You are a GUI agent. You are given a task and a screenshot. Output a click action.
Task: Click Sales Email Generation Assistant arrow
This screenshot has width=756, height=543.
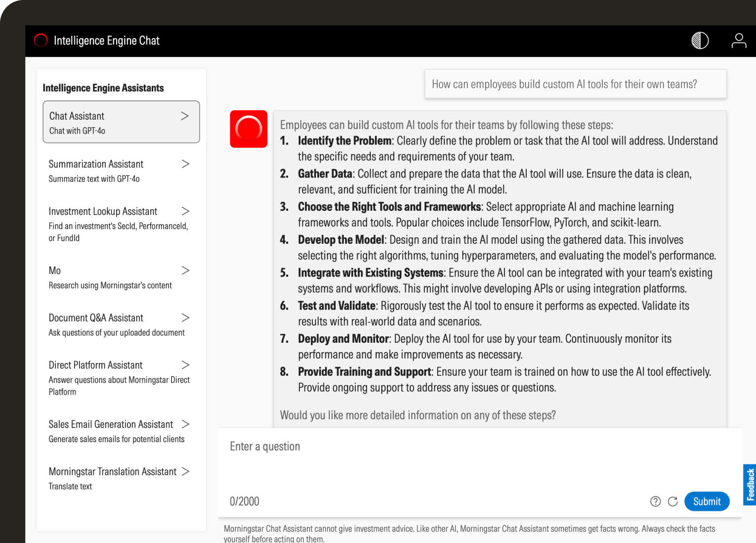(x=185, y=424)
